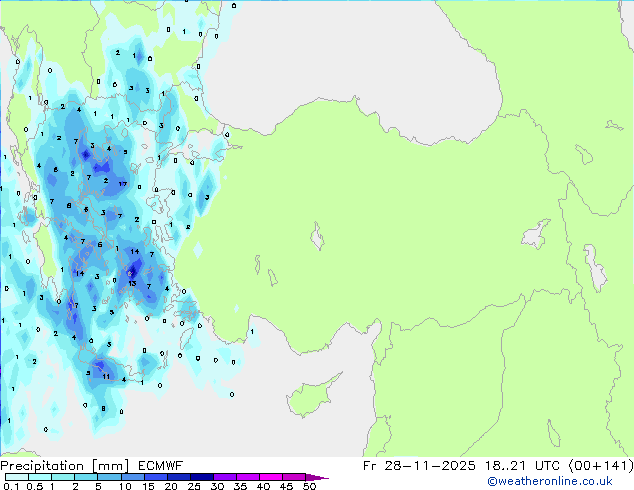The width and height of the screenshot is (634, 490).
Task: Click the 0.1–0.5 mm legend color swatch
Action: (x=17, y=477)
